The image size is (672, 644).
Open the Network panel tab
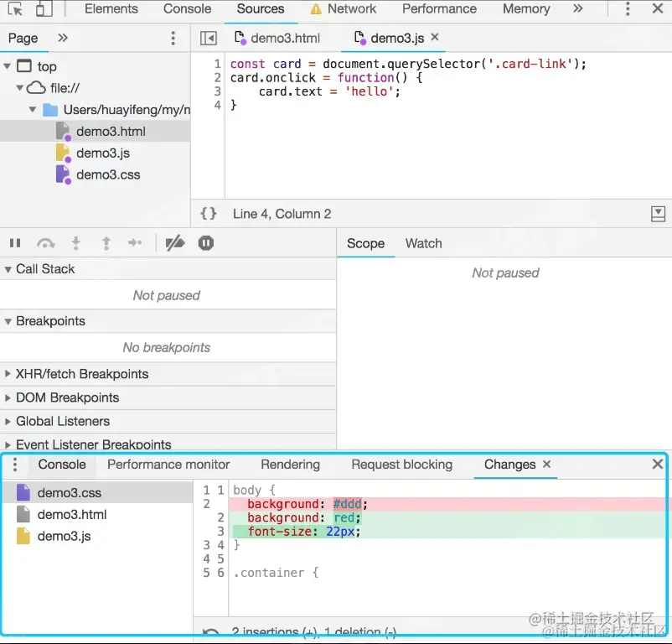[x=344, y=8]
